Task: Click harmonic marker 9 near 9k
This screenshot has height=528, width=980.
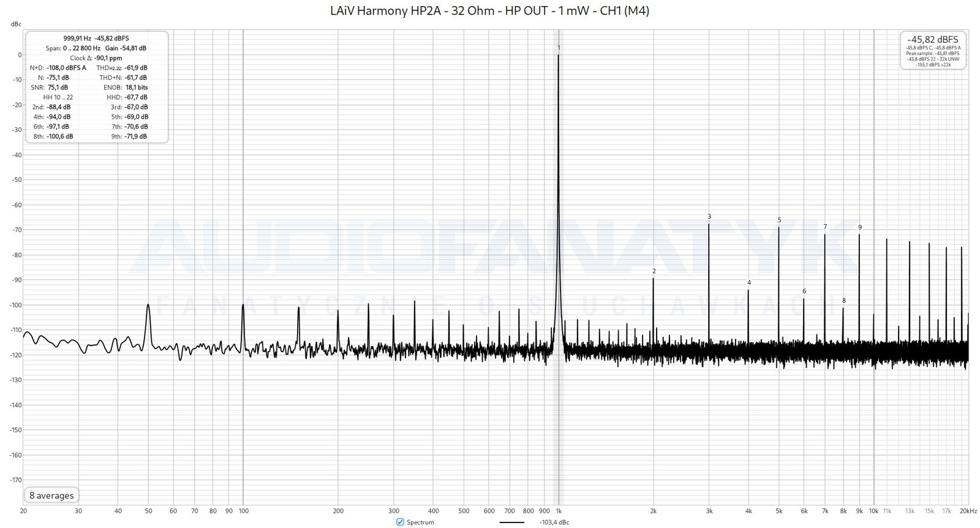Action: coord(859,227)
